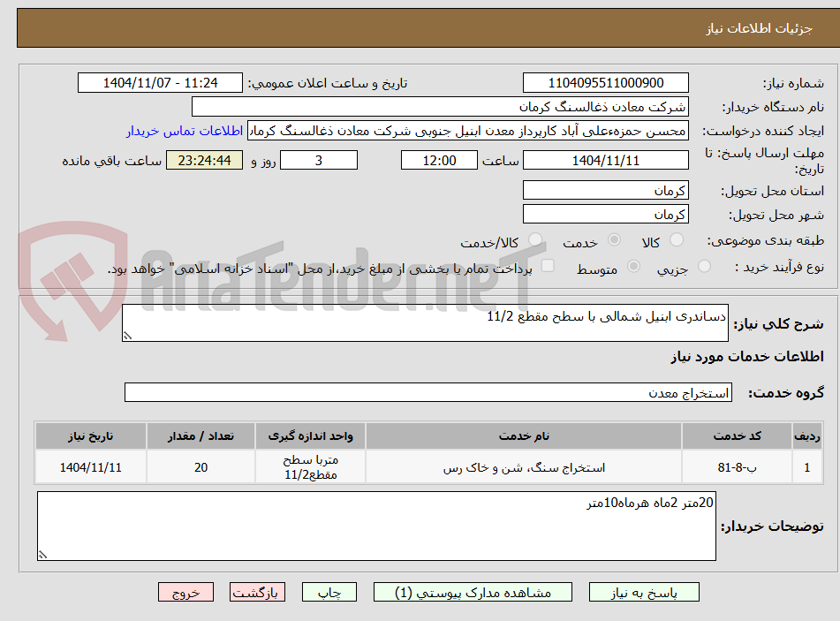Click the ردیف column header
The width and height of the screenshot is (840, 621).
point(807,436)
